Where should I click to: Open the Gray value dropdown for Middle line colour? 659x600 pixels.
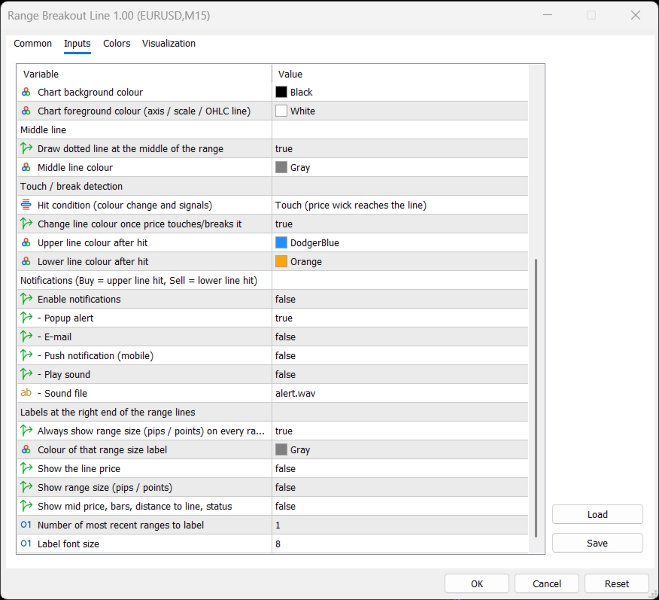pos(400,167)
